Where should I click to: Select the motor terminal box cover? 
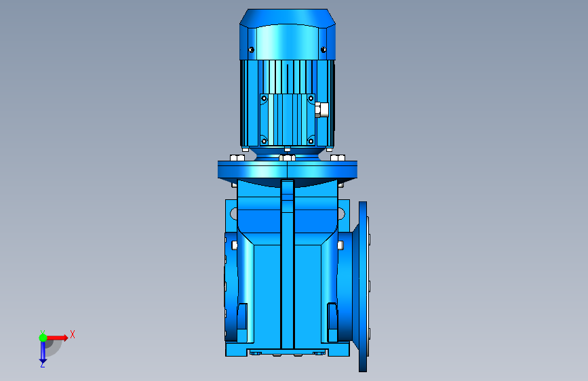[x=288, y=119]
